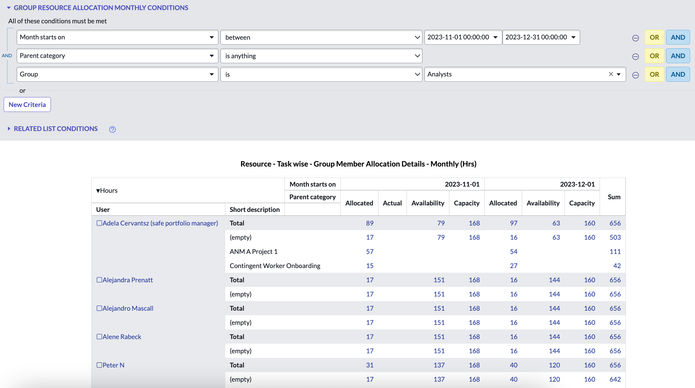Image resolution: width=695 pixels, height=388 pixels.
Task: Open ANM A Project 1 sum value 111
Action: pos(615,251)
